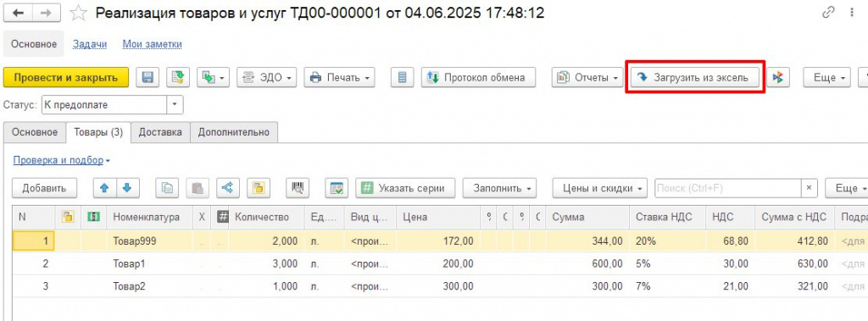Click the VAT amount cell 68,80

click(731, 241)
